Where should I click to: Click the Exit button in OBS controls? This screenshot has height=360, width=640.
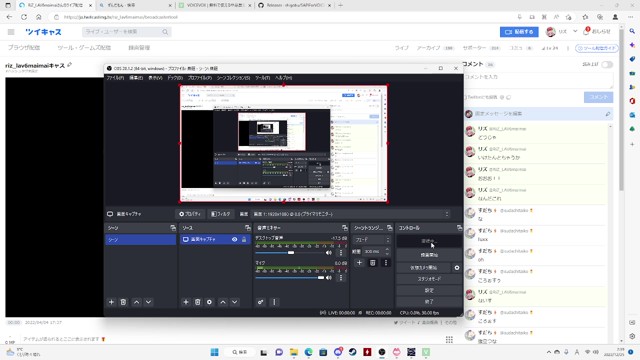(x=429, y=302)
